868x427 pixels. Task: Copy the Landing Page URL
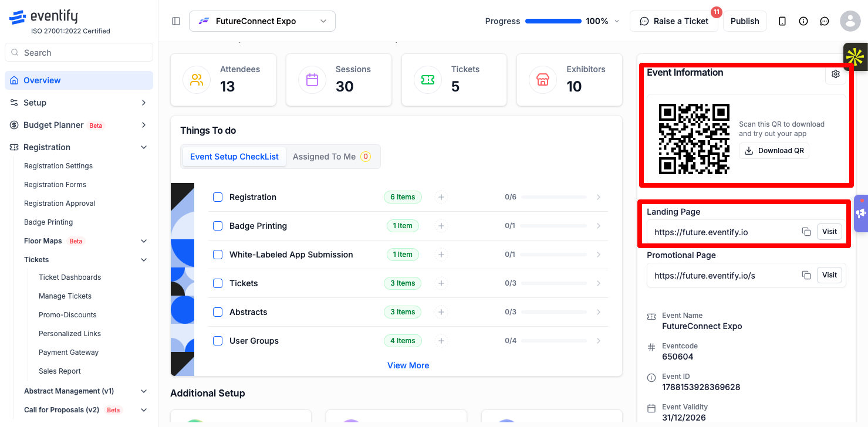(806, 232)
